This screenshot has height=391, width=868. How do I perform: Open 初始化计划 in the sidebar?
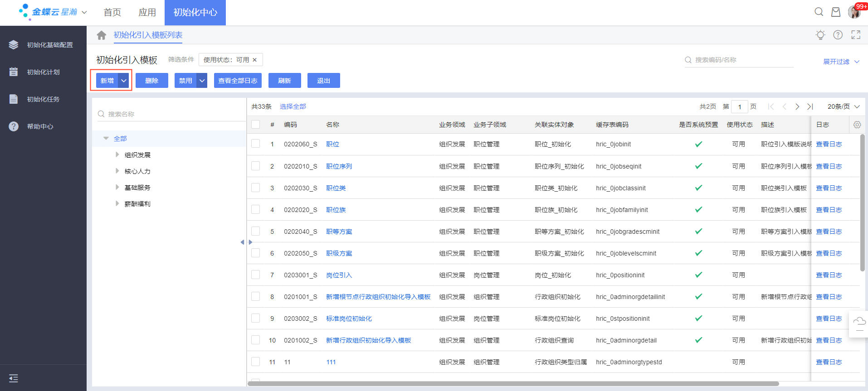[x=43, y=72]
